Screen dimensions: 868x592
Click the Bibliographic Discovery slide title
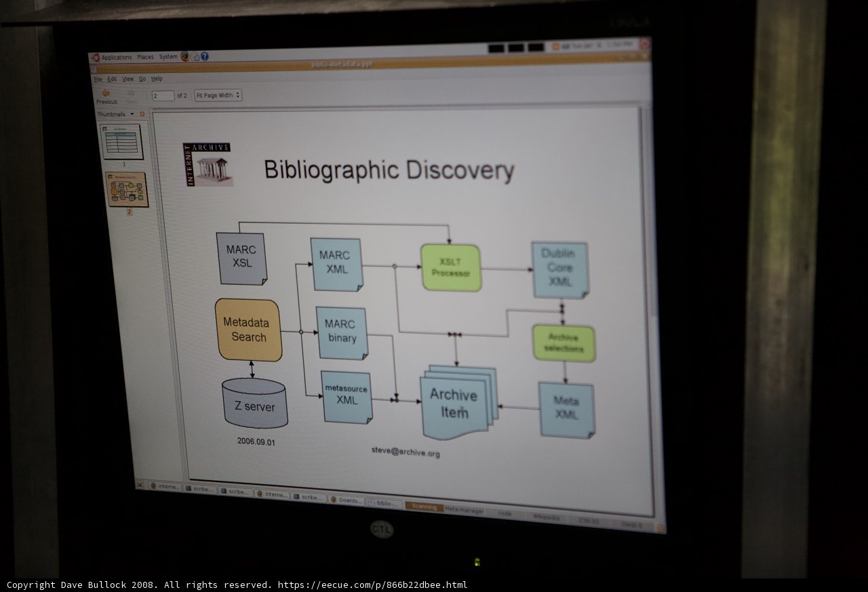[389, 170]
